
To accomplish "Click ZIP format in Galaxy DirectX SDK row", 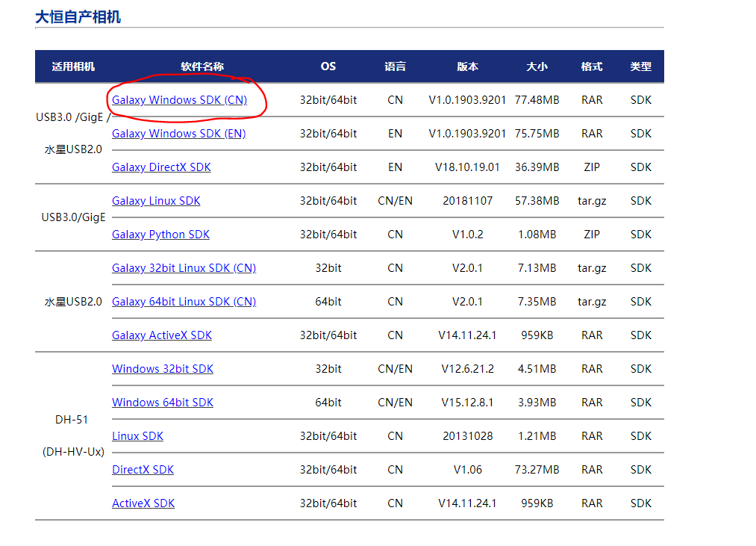I will 592,167.
